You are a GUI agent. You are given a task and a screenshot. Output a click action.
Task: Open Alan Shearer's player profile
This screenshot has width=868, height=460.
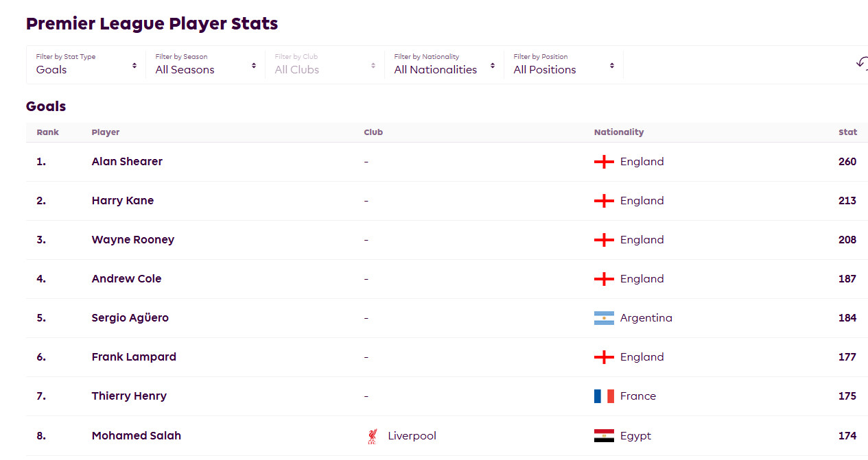(127, 162)
